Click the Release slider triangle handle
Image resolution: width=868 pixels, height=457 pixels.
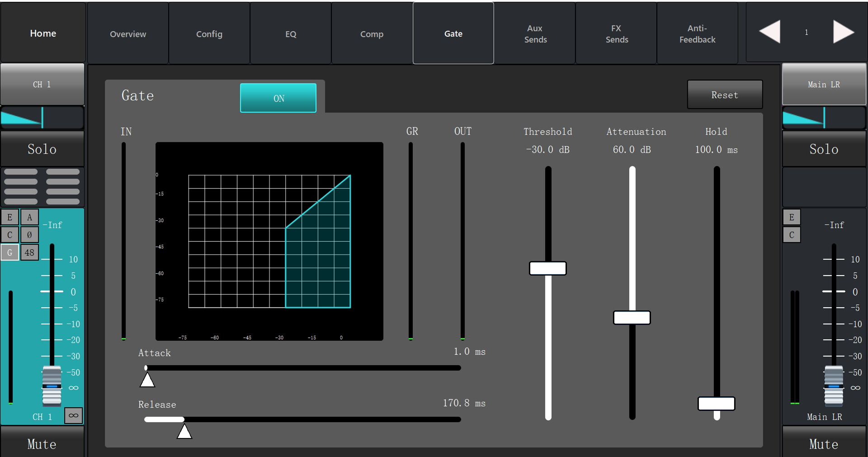click(184, 431)
